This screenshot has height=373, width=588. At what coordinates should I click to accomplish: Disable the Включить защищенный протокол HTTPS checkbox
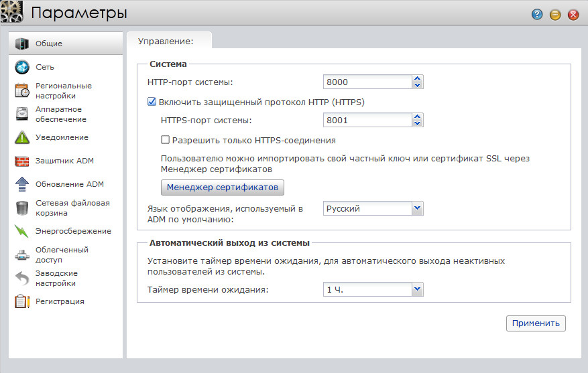[152, 102]
